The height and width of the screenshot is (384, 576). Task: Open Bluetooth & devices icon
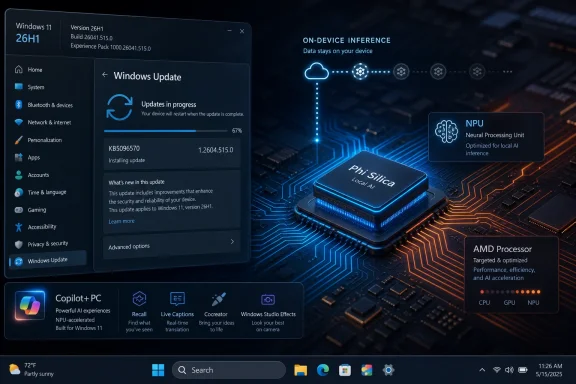[19, 104]
